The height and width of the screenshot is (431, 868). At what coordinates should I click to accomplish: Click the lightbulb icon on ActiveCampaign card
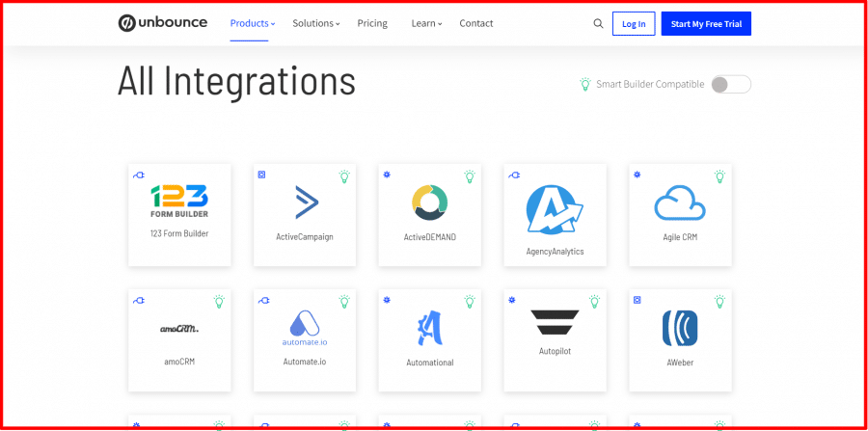[344, 176]
